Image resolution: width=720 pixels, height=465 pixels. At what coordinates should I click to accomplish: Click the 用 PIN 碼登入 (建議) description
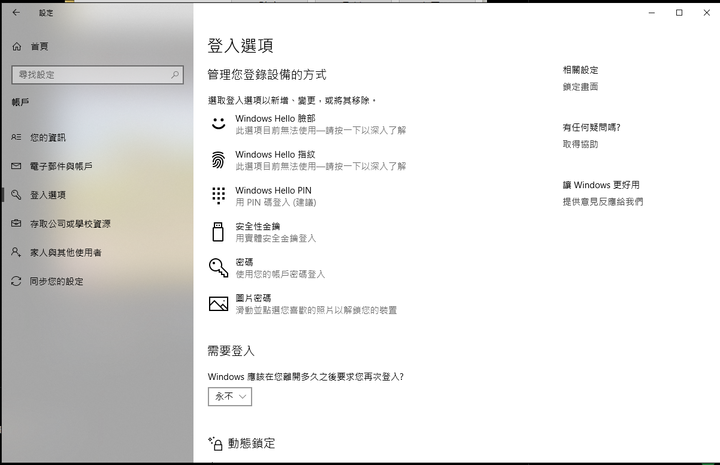276,202
